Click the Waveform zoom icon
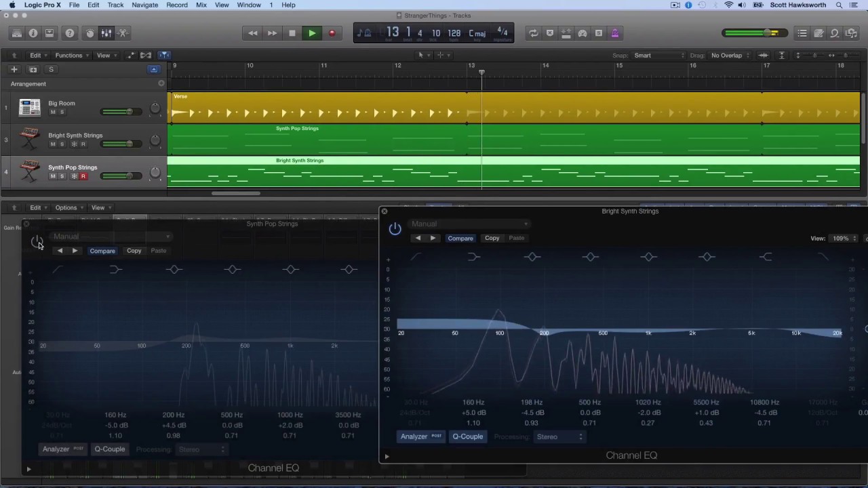The width and height of the screenshot is (868, 488). [x=763, y=55]
